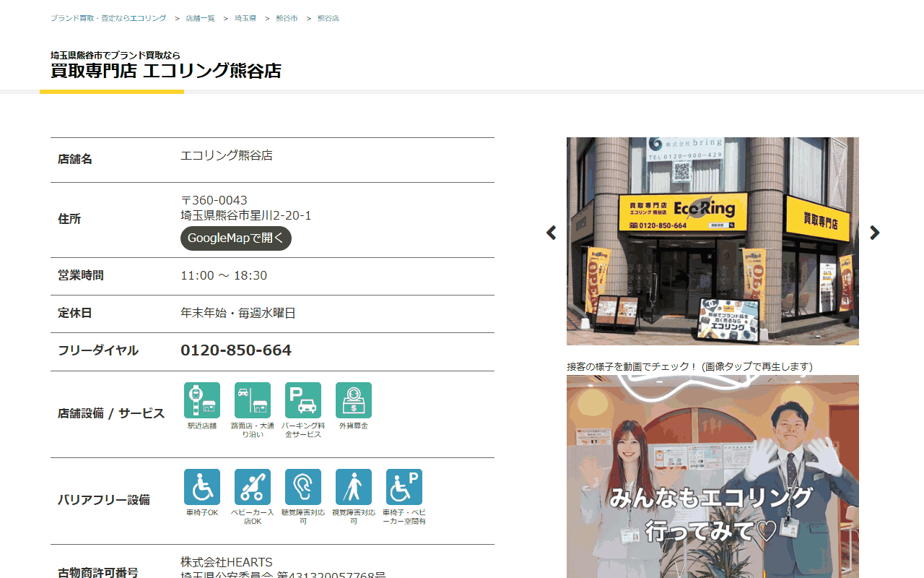Click the 車椅子OK wheelchair icon
924x578 pixels.
(202, 487)
